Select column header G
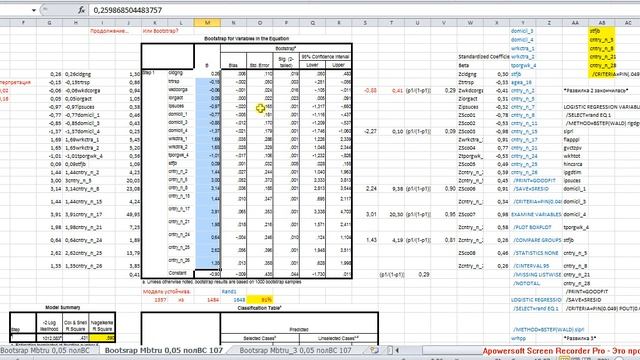This screenshot has height=360, width=640. (49, 23)
